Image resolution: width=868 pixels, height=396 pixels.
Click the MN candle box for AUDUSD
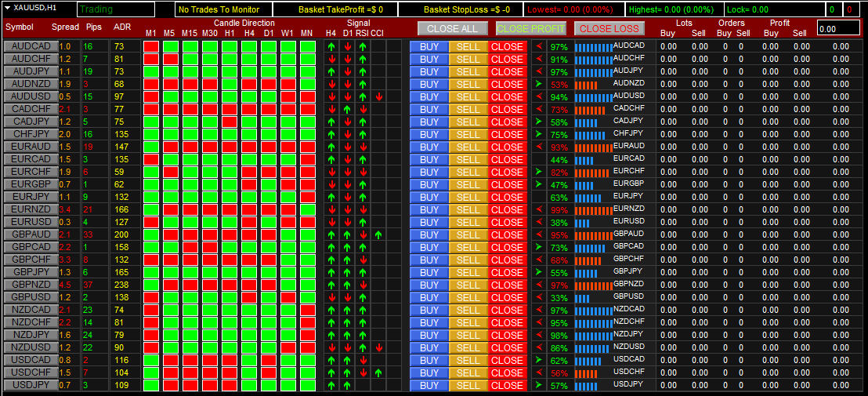pos(307,96)
